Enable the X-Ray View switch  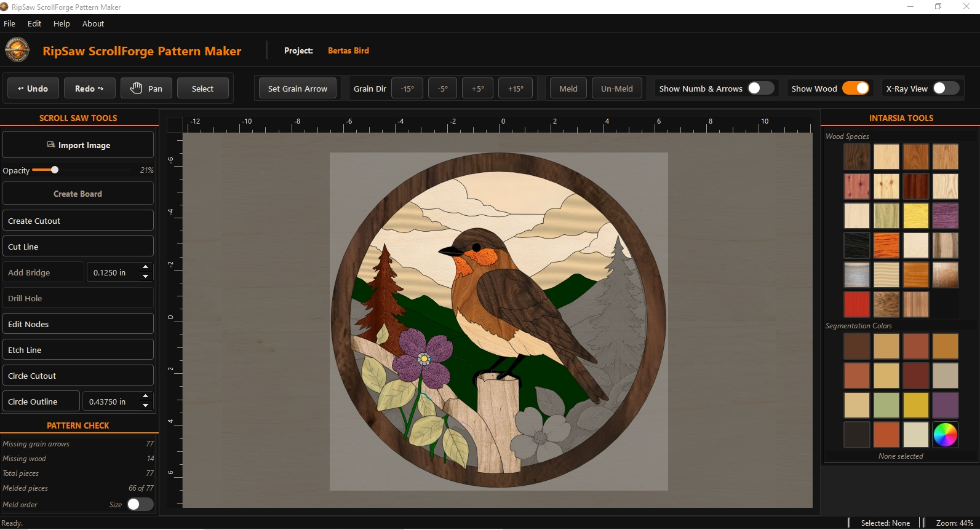pos(946,89)
